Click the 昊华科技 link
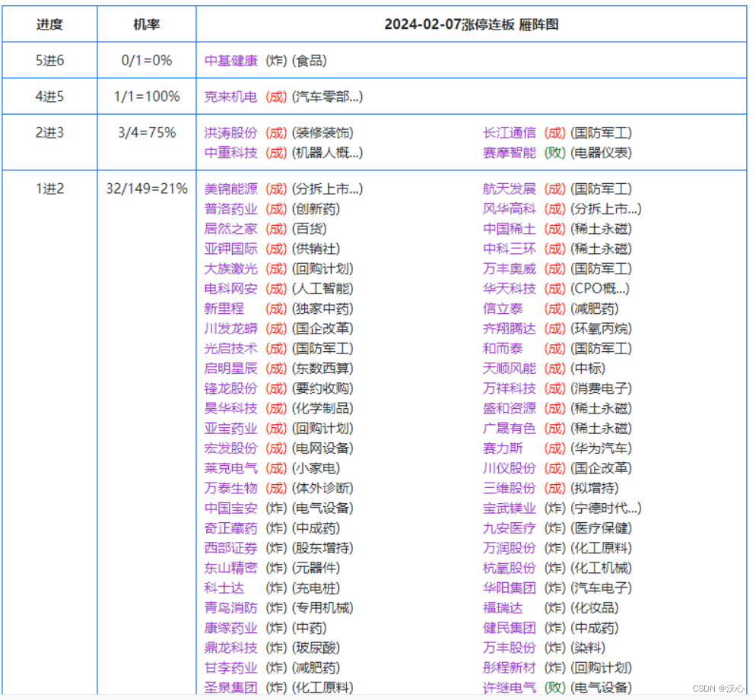The height and width of the screenshot is (700, 756). coord(231,409)
